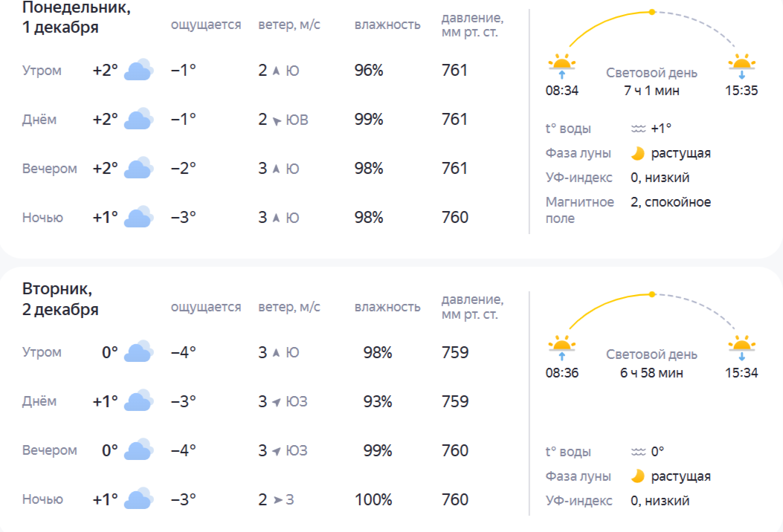The width and height of the screenshot is (783, 532).
Task: Click the sun marker on Tuesday's daylight arc
Action: coord(652,294)
